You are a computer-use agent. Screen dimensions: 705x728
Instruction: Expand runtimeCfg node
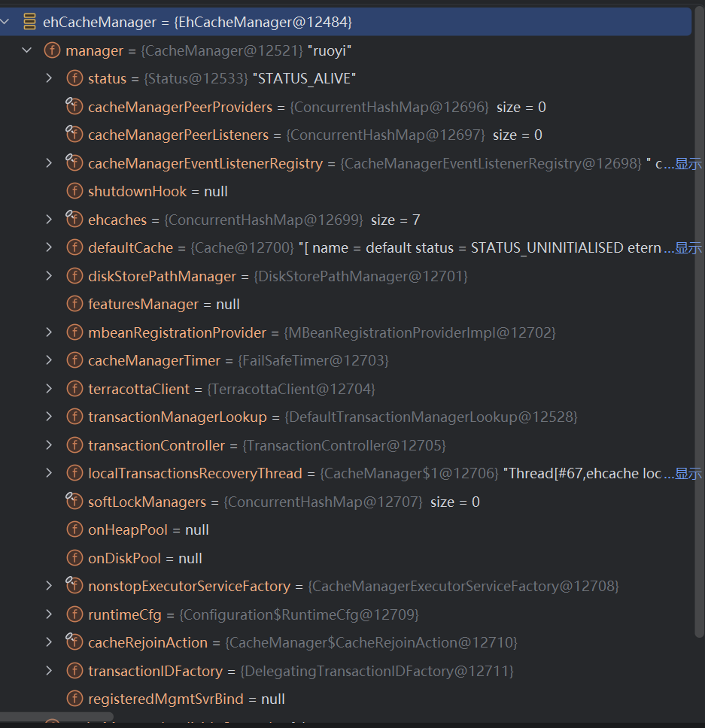click(49, 614)
